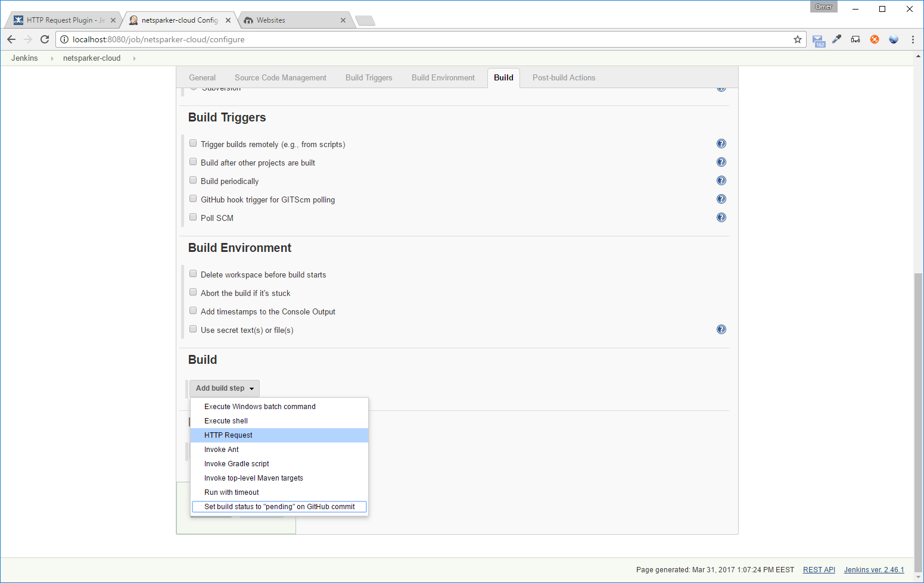Image resolution: width=924 pixels, height=583 pixels.
Task: Select HTTP Request from the build step menu
Action: point(228,435)
